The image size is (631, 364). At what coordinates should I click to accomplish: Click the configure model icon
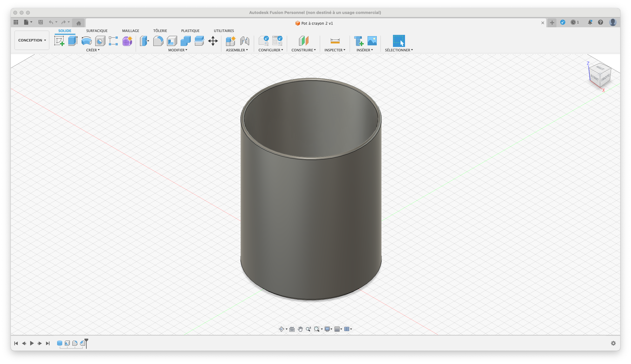[x=264, y=41]
